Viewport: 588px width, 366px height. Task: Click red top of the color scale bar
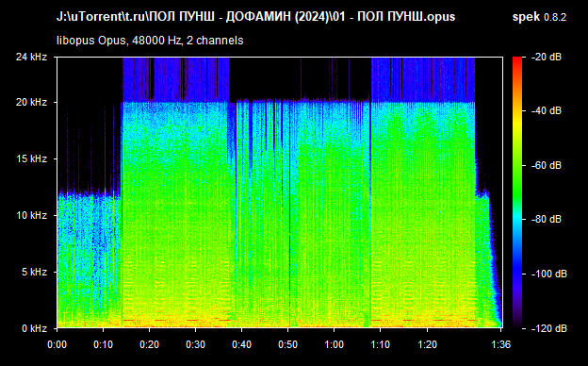(x=517, y=60)
